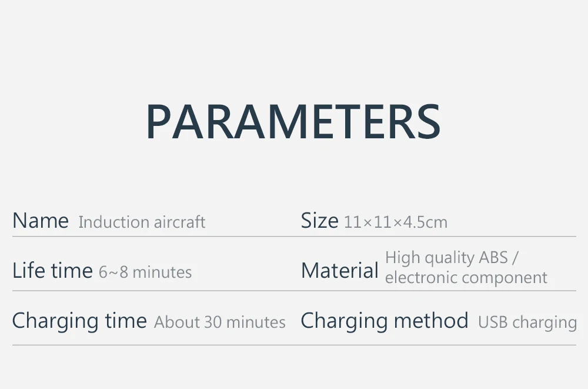The image size is (588, 389).
Task: Select the Charging time label
Action: [x=79, y=321]
